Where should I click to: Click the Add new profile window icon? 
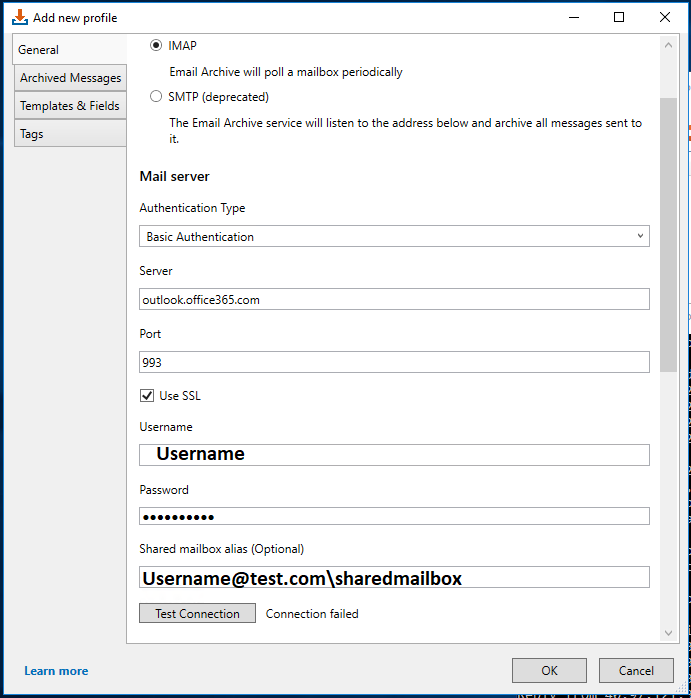[19, 17]
